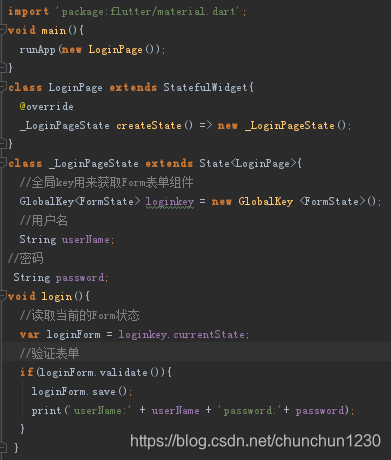Viewport: 391px width, 460px height.
Task: Collapse the void login() method fold marker
Action: (3, 296)
